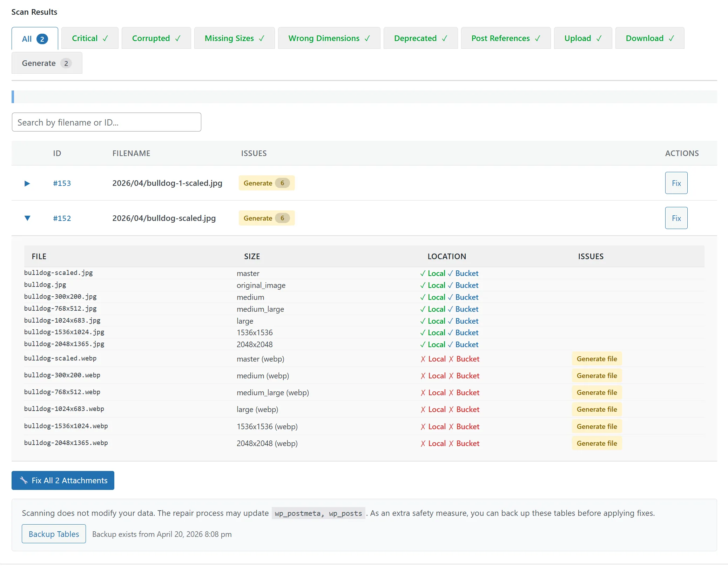The image size is (728, 566).
Task: Expand row #153 disclosure triangle
Action: (27, 183)
